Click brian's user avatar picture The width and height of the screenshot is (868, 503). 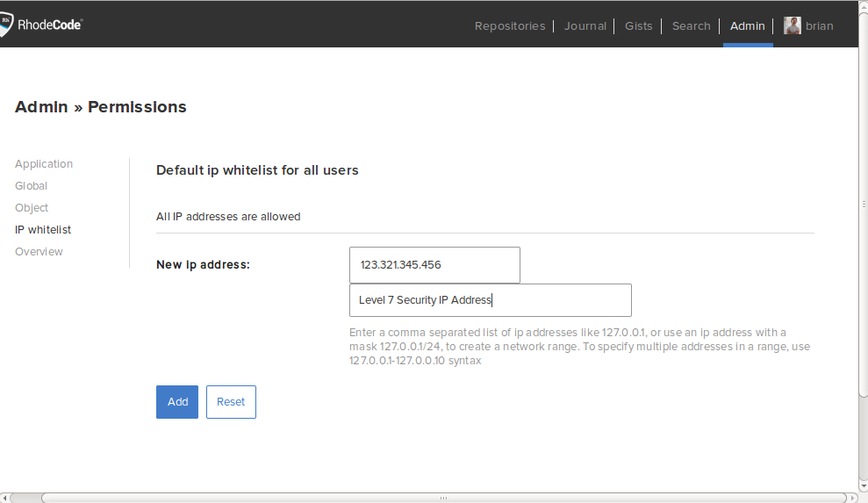point(793,25)
